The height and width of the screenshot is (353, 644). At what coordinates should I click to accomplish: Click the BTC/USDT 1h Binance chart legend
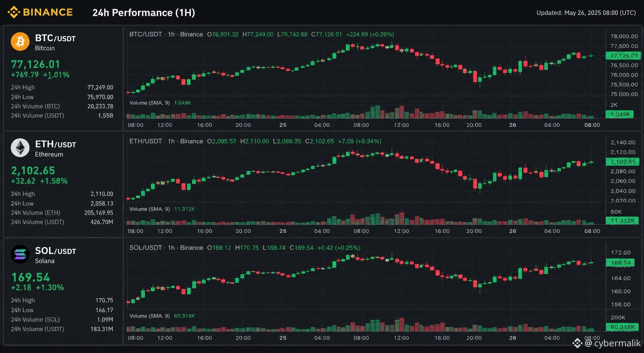pyautogui.click(x=166, y=34)
